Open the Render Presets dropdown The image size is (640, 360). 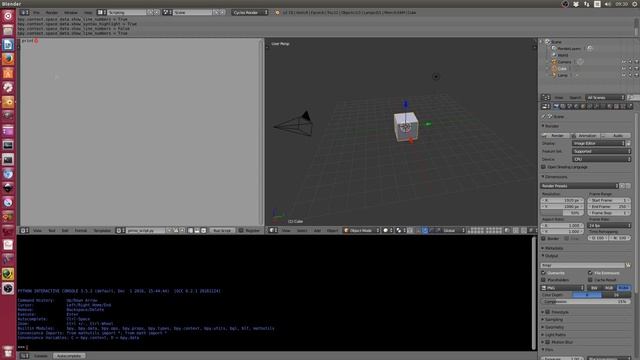580,186
